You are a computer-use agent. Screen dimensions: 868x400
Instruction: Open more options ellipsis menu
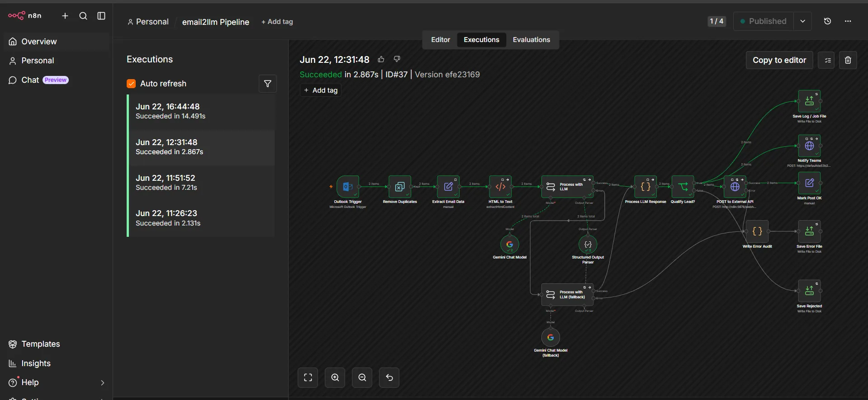[848, 21]
